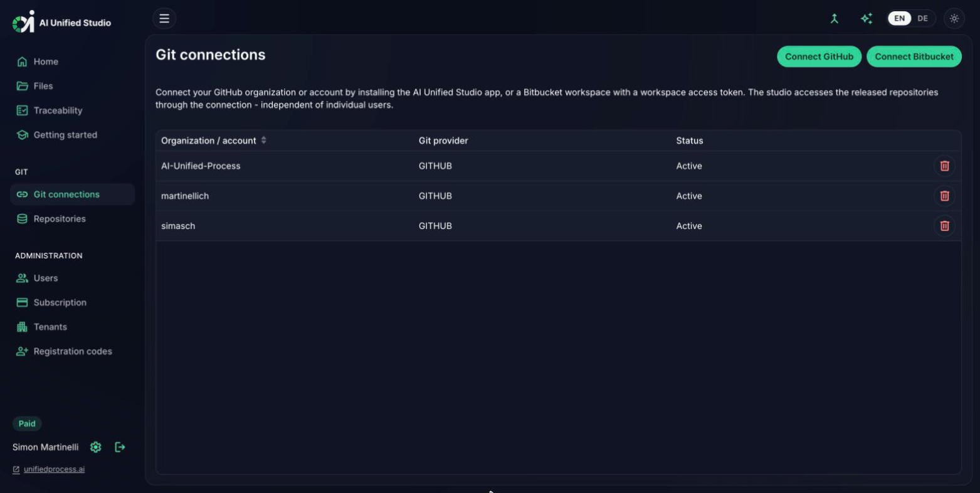Image resolution: width=980 pixels, height=493 pixels.
Task: Open Registration codes page
Action: click(73, 351)
